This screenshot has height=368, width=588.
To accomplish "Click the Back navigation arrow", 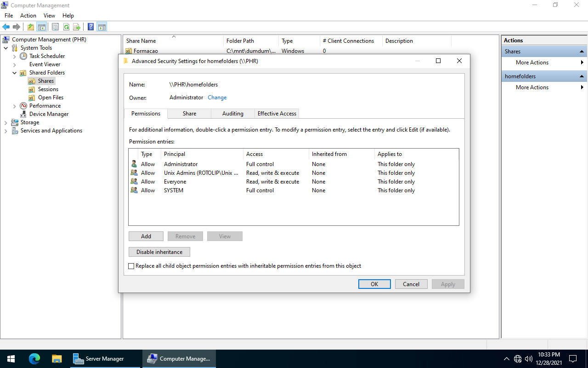I will 6,26.
